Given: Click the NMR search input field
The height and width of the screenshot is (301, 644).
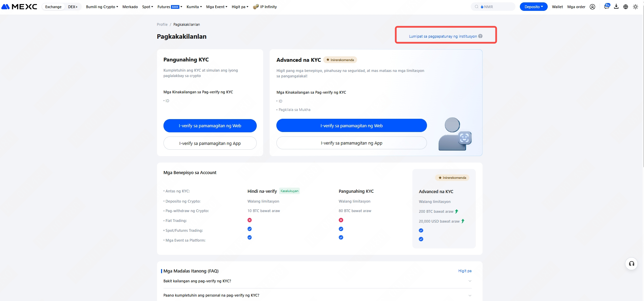Looking at the screenshot, I should coord(495,7).
